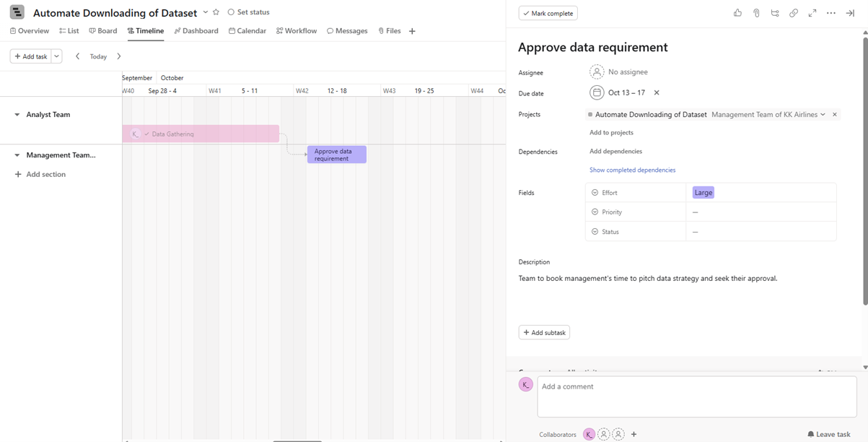Collapse the Management Team section

pos(17,155)
